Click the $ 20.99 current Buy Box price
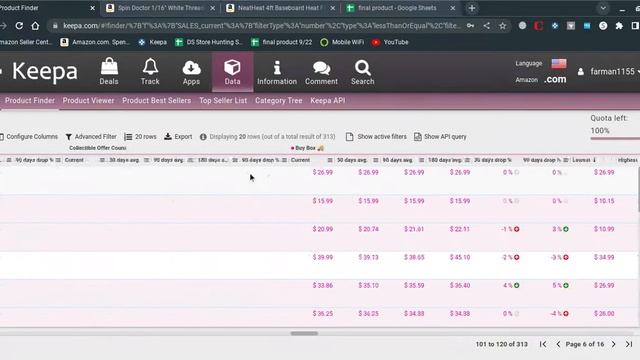 tap(322, 229)
